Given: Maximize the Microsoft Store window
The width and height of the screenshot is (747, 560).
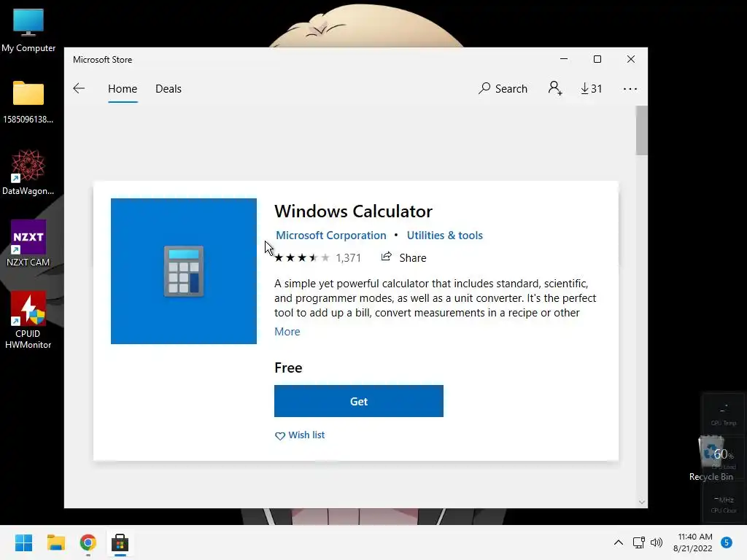Looking at the screenshot, I should coord(597,59).
